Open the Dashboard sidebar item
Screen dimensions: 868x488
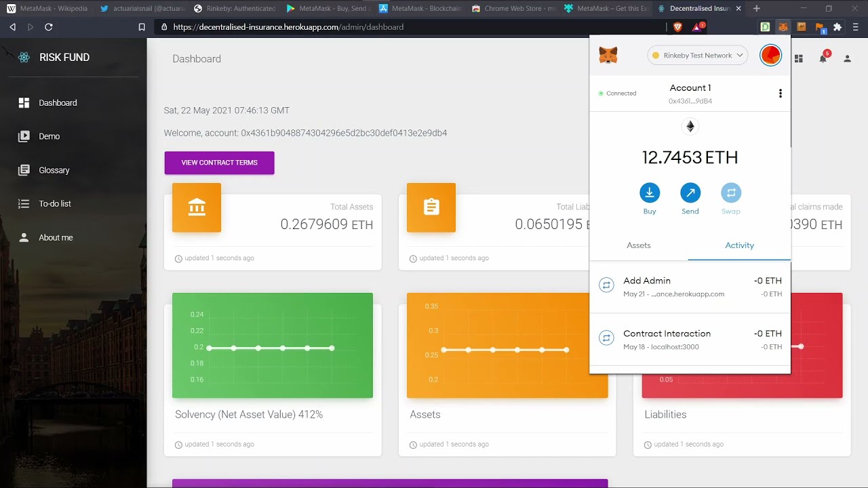pyautogui.click(x=73, y=103)
